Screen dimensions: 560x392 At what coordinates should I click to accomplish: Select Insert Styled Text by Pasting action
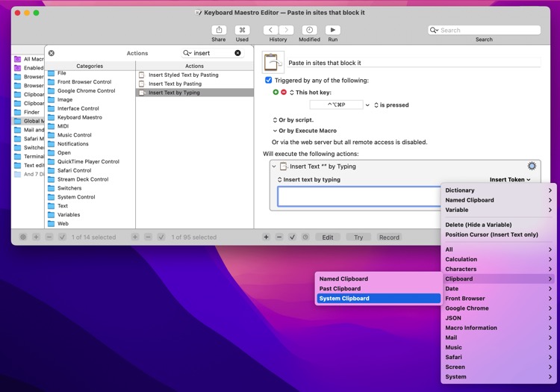[x=194, y=75]
